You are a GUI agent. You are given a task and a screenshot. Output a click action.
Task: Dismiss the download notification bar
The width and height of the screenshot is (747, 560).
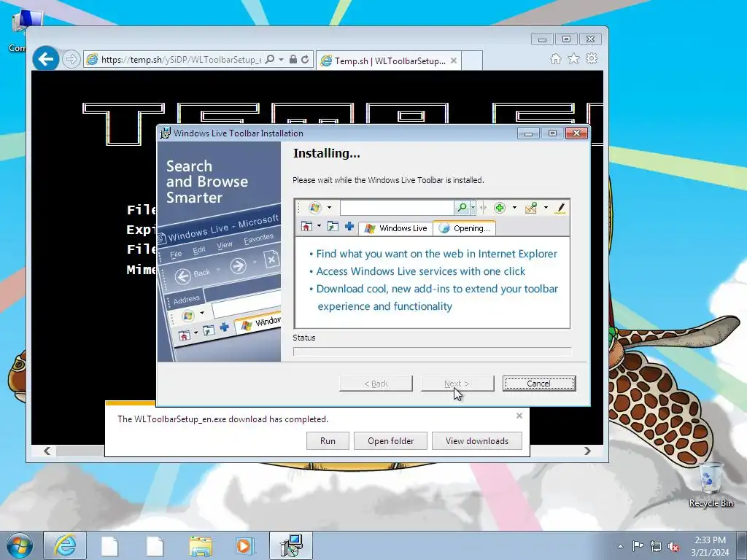coord(519,416)
